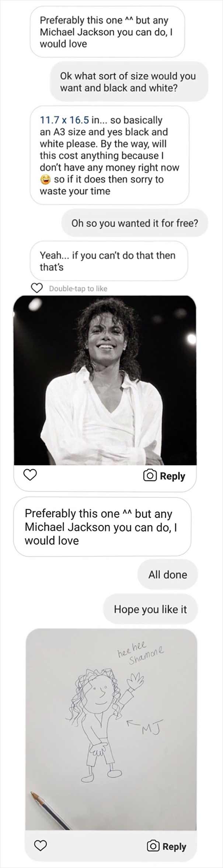The width and height of the screenshot is (223, 868).
Task: Select the 'Hope you like it' message bubble
Action: (x=150, y=609)
